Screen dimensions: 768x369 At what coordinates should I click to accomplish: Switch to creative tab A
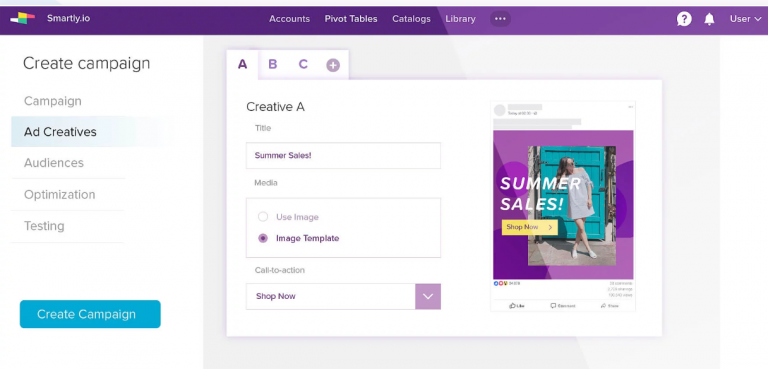click(x=242, y=64)
